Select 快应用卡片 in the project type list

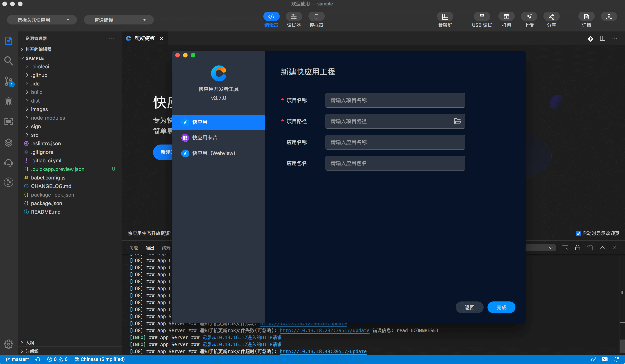click(x=205, y=138)
